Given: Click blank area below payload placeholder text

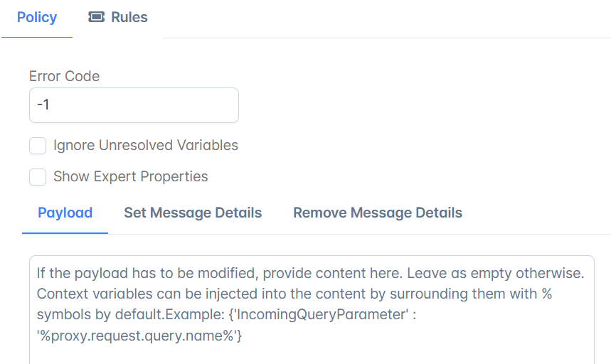Looking at the screenshot, I should click(312, 354).
